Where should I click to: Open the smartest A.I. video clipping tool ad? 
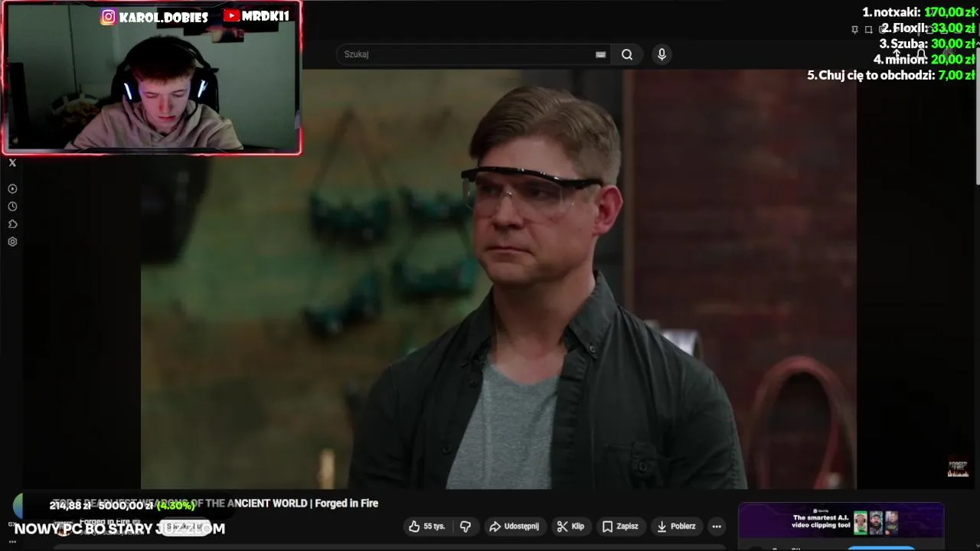(841, 522)
